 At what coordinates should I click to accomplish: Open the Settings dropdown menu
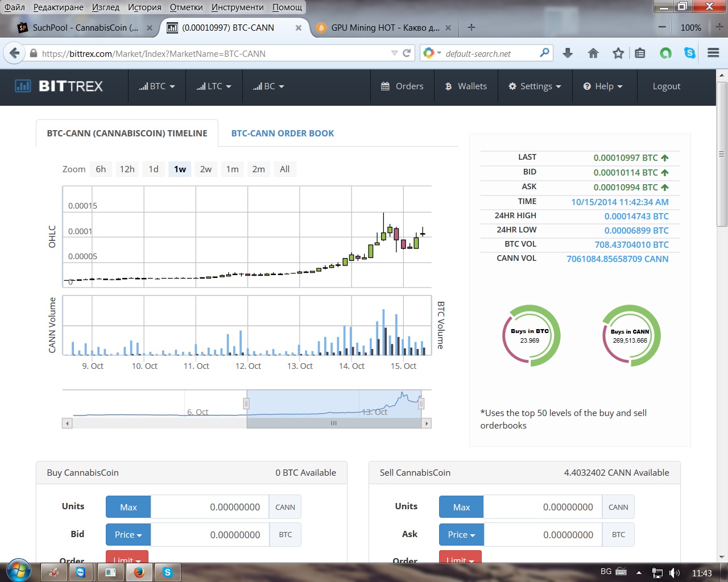pyautogui.click(x=535, y=86)
